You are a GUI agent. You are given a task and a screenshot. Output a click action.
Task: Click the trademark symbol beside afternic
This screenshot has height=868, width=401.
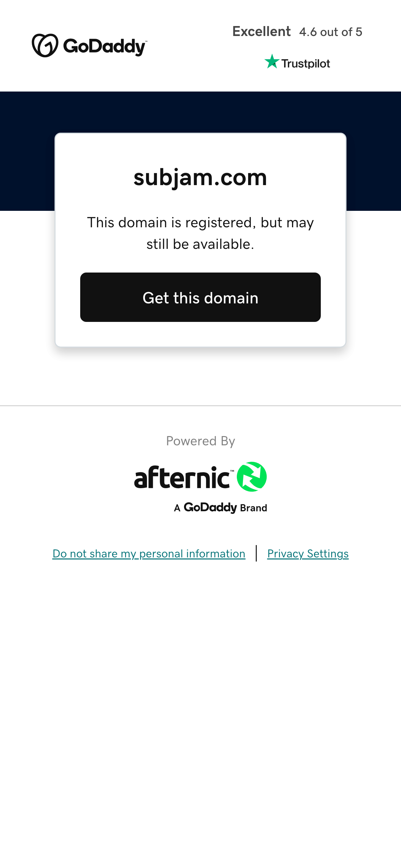pos(232,471)
